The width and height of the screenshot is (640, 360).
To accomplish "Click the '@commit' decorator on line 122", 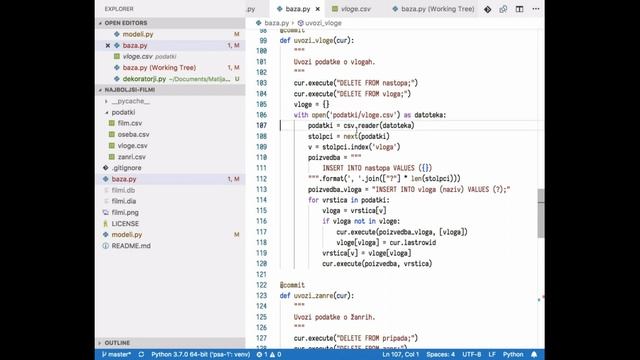I will [292, 285].
